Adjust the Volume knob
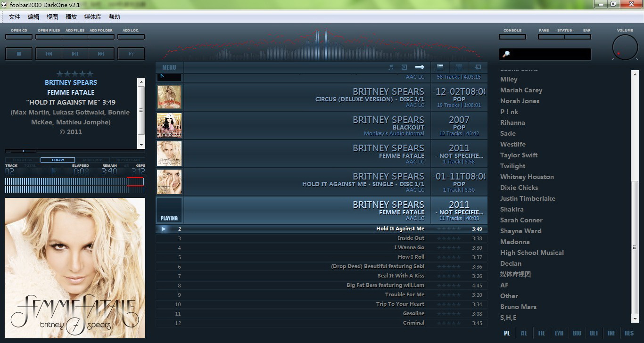The height and width of the screenshot is (343, 644). (625, 48)
